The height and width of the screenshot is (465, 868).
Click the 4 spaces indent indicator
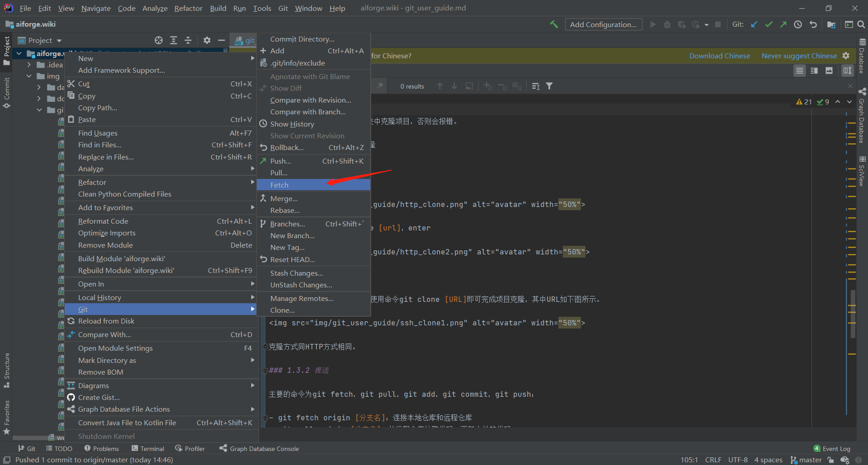pos(768,460)
